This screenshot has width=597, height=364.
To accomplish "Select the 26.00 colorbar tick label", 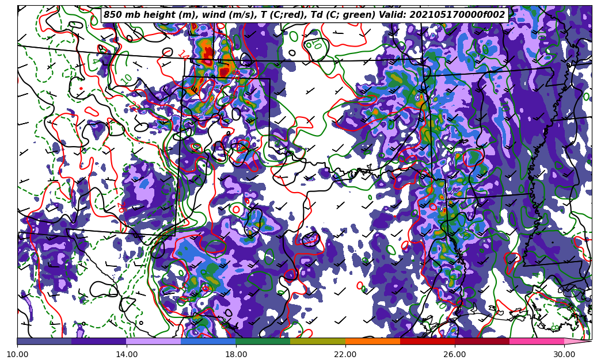I will point(455,354).
